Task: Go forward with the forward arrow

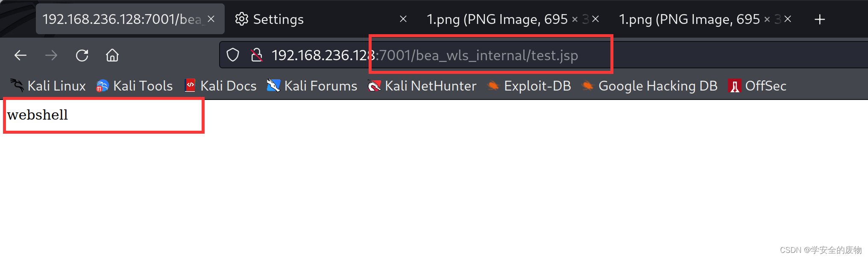Action: click(51, 55)
